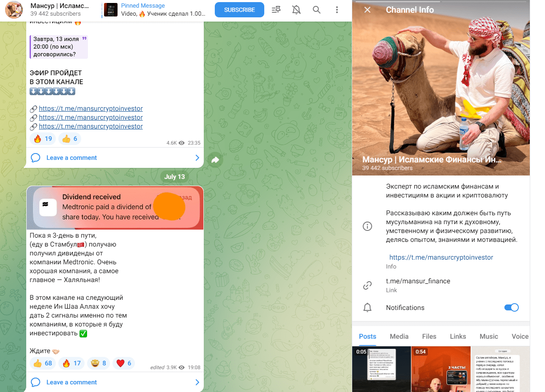Open the Dividend received image
Screen dimensions: 545x392
[x=115, y=208]
